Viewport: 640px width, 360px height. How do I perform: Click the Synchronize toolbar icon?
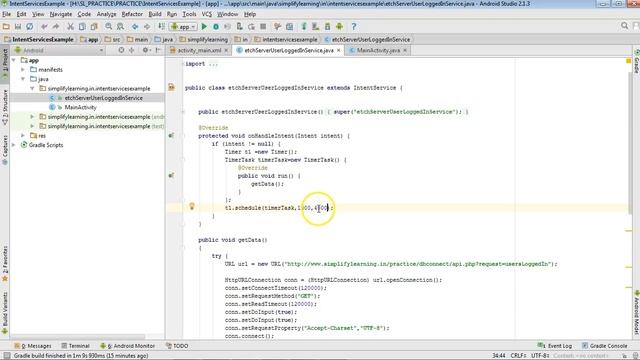(x=29, y=27)
